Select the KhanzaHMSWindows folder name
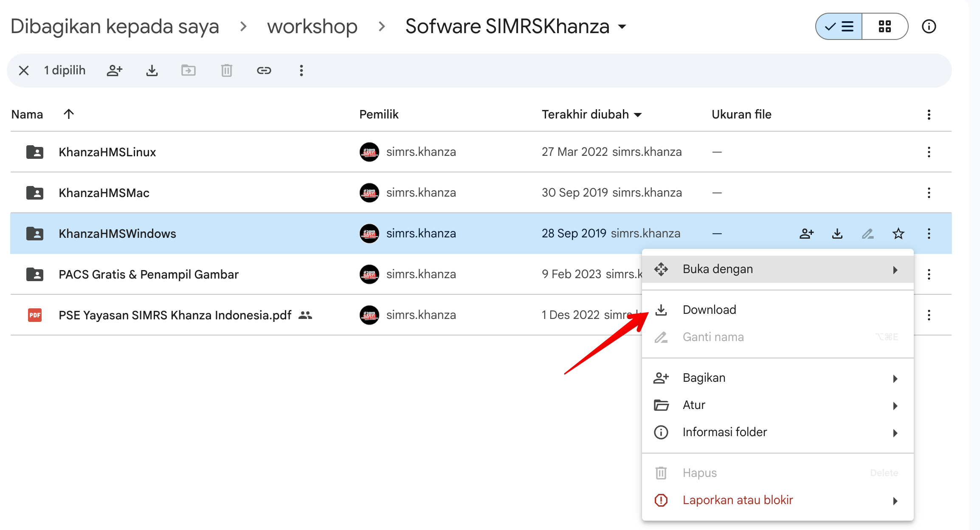 117,234
